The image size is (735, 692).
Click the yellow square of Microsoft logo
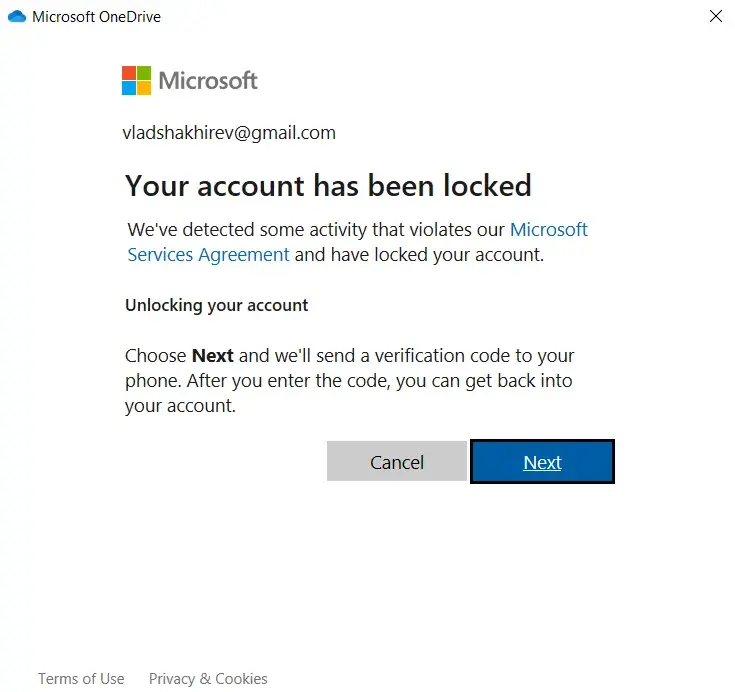point(144,89)
